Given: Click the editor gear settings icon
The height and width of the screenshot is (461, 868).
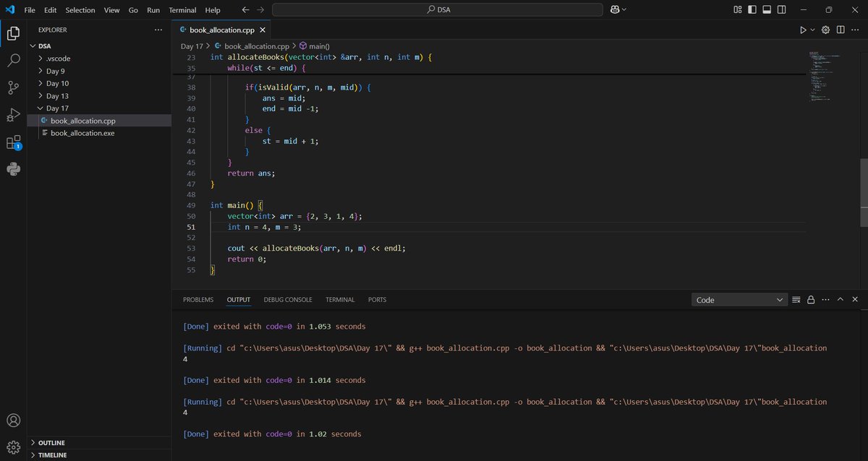Looking at the screenshot, I should tap(826, 30).
